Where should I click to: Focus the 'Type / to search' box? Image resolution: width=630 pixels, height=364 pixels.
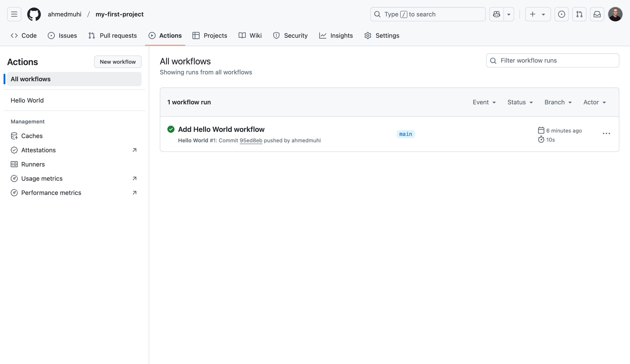(428, 14)
